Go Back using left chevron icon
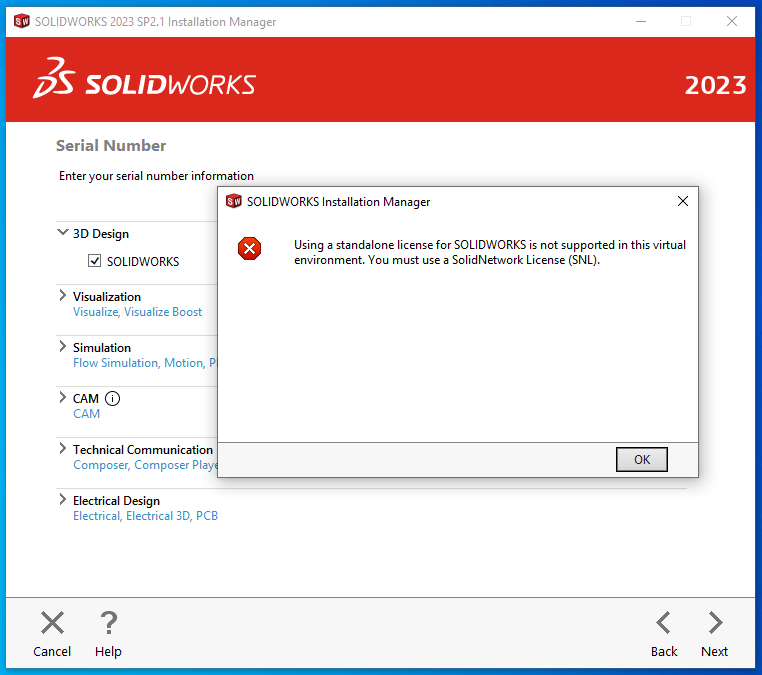The height and width of the screenshot is (675, 762). [663, 623]
